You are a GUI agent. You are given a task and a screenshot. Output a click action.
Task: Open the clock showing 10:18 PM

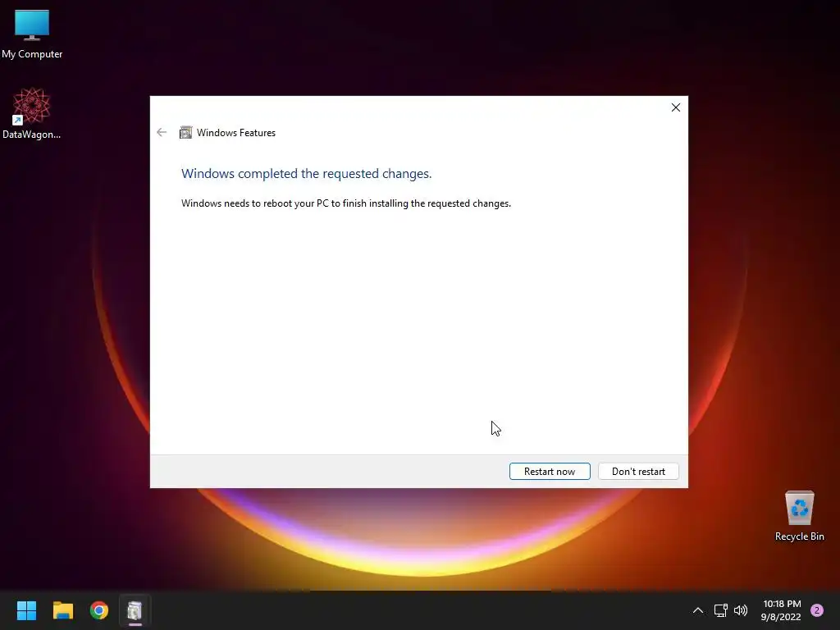coord(781,610)
